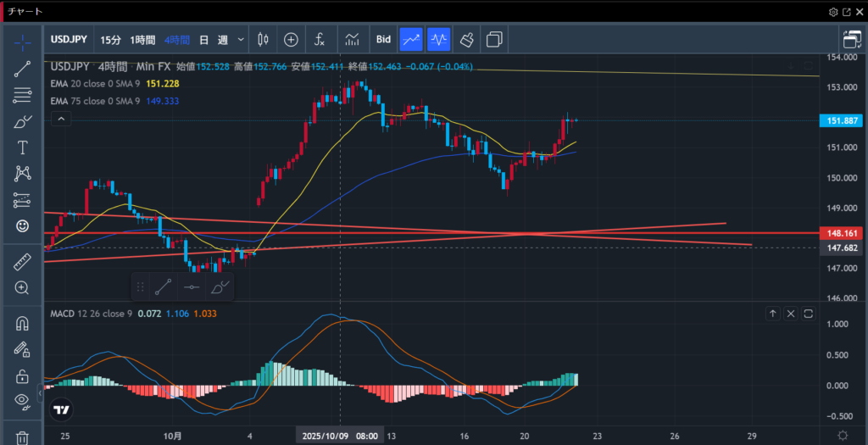868x445 pixels.
Task: Toggle magnet mode on the sidebar
Action: 23,323
